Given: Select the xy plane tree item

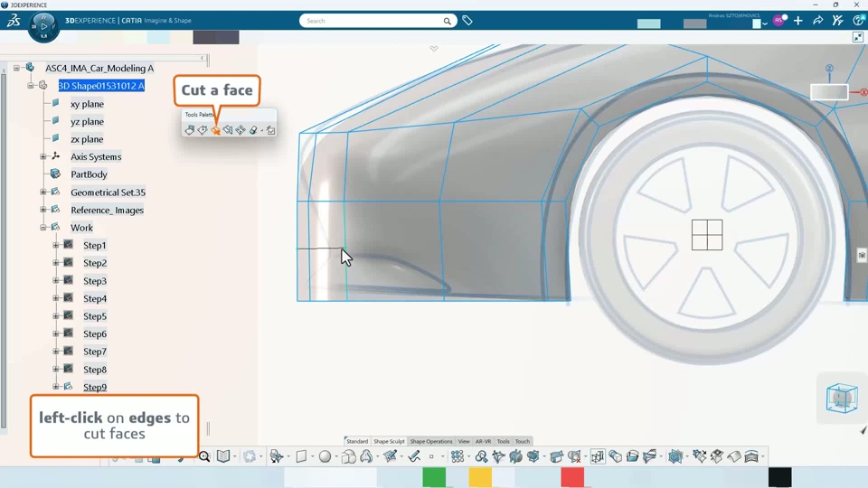Looking at the screenshot, I should point(87,104).
